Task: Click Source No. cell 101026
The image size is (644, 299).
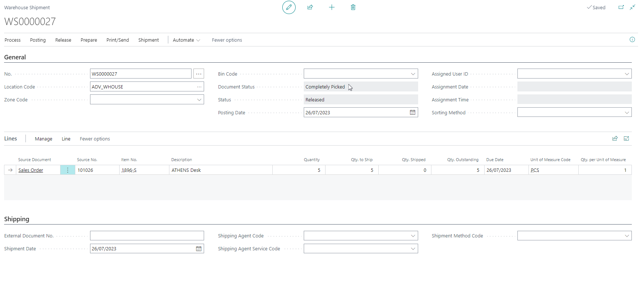Action: click(x=97, y=170)
